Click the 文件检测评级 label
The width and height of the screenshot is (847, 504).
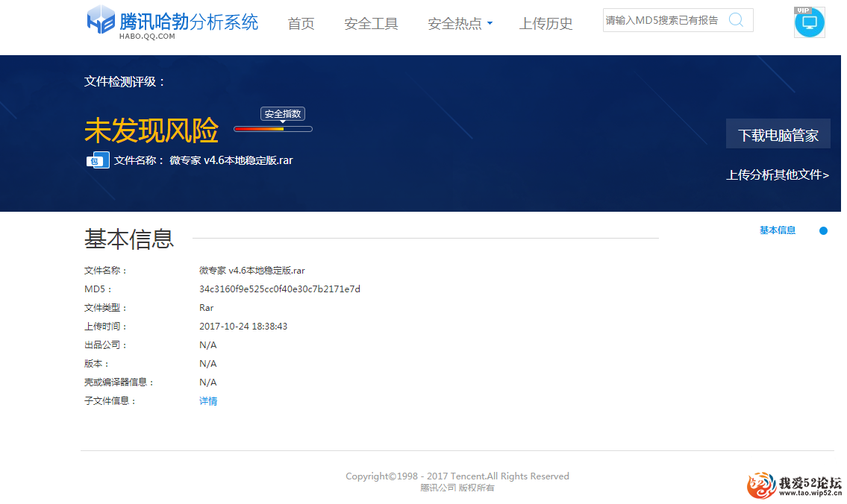[124, 81]
